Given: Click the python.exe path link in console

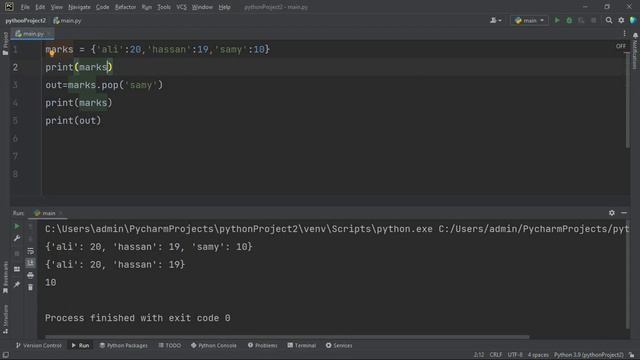Looking at the screenshot, I should 239,229.
